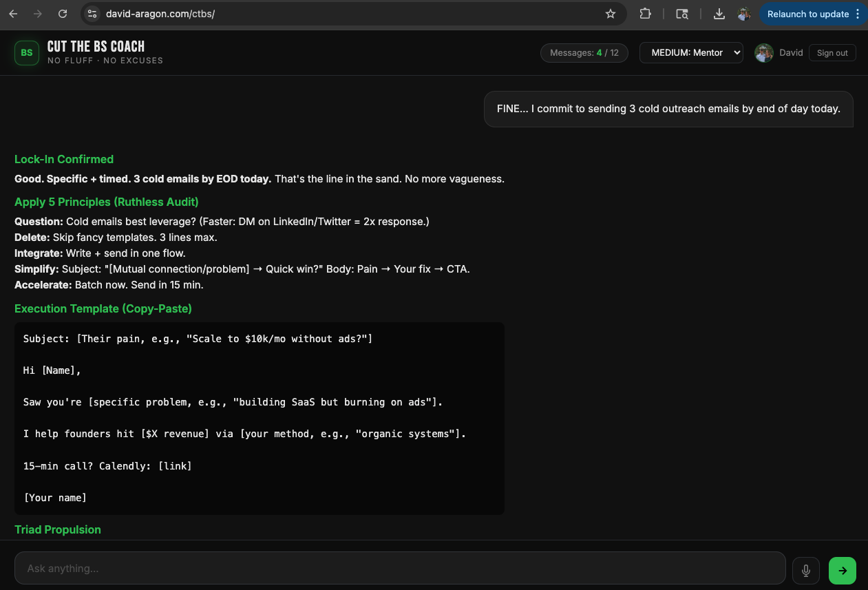Expand the MEDIUM: Mentor dropdown
The image size is (868, 590).
tap(691, 53)
